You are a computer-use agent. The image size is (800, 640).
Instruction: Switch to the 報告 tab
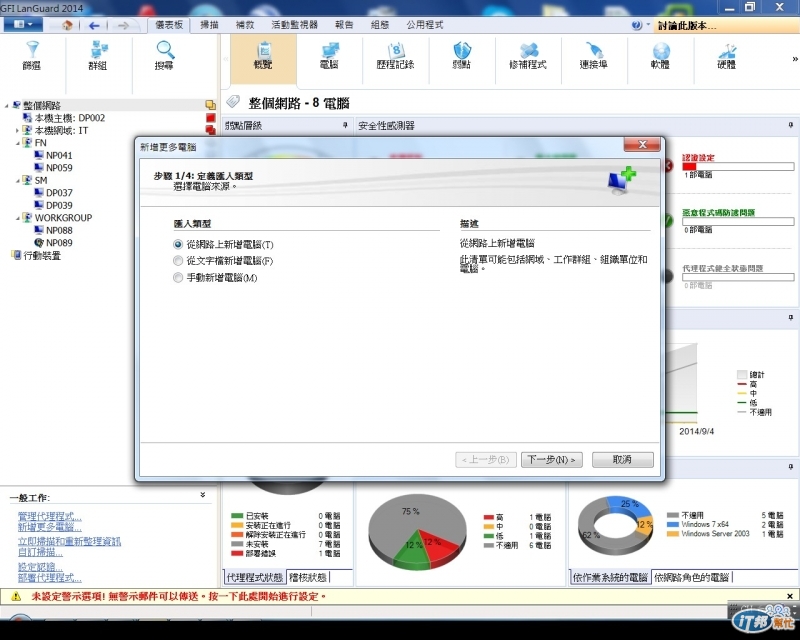[x=344, y=24]
